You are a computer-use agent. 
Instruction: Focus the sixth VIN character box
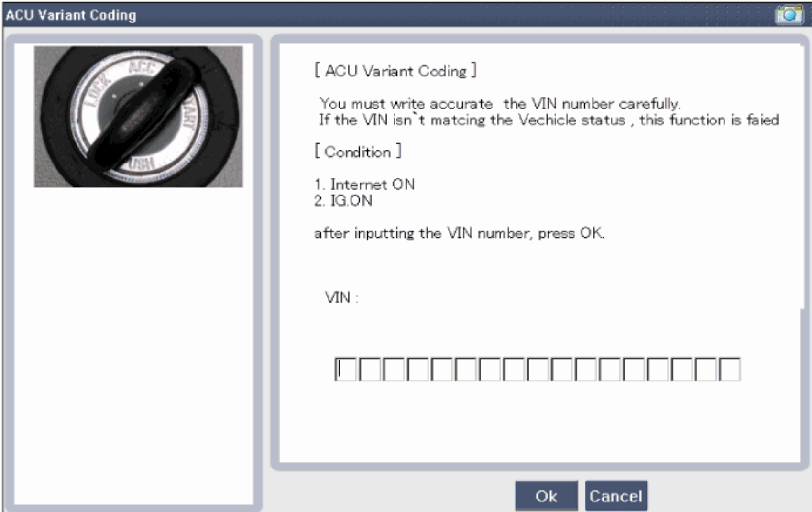click(x=466, y=369)
